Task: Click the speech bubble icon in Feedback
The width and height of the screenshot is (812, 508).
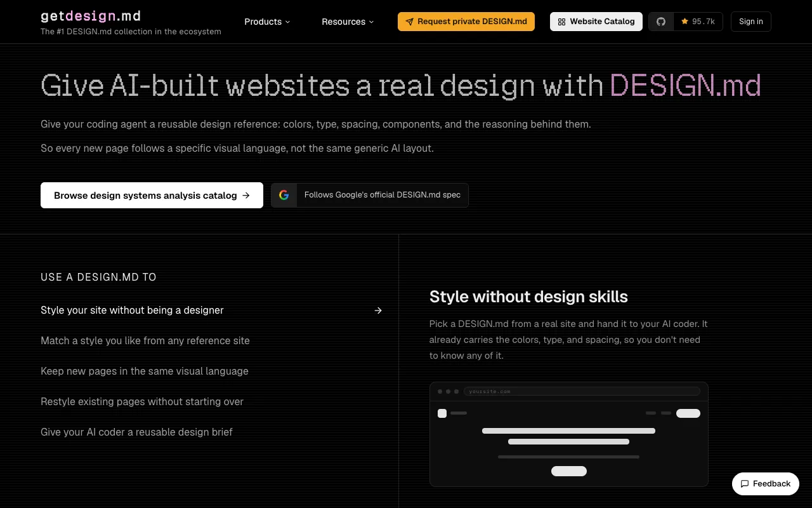Action: click(745, 484)
